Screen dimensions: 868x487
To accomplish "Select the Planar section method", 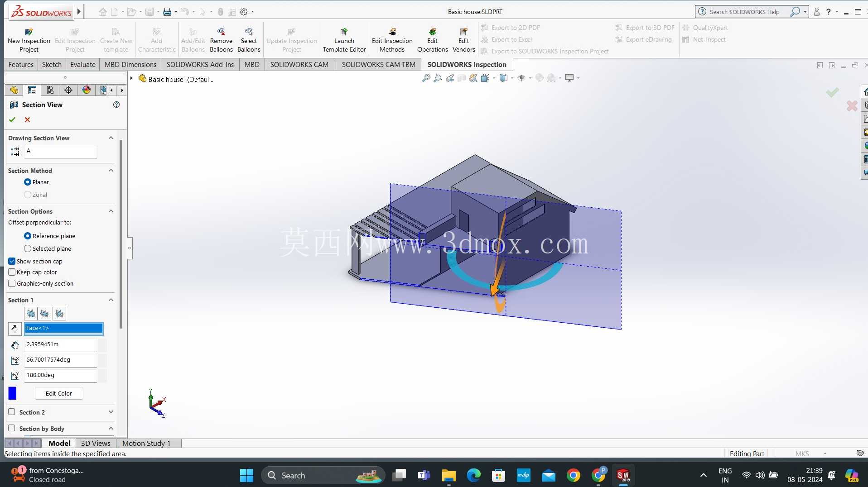I will (x=28, y=182).
